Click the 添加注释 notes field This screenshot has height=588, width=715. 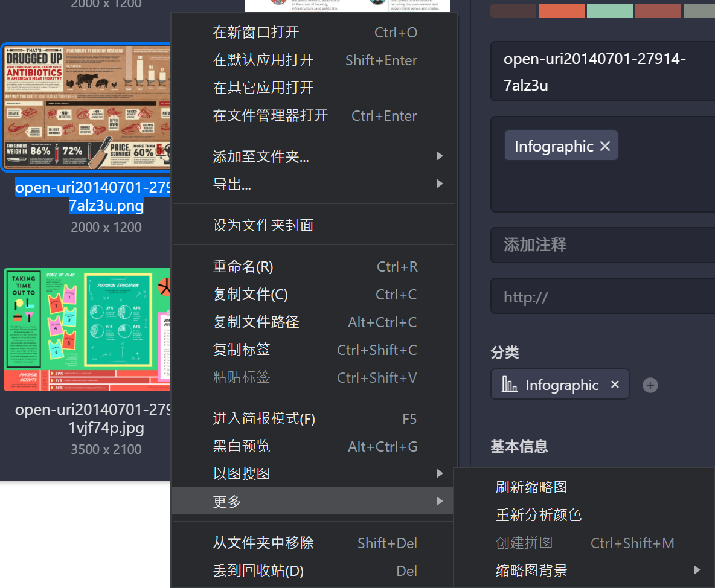603,245
